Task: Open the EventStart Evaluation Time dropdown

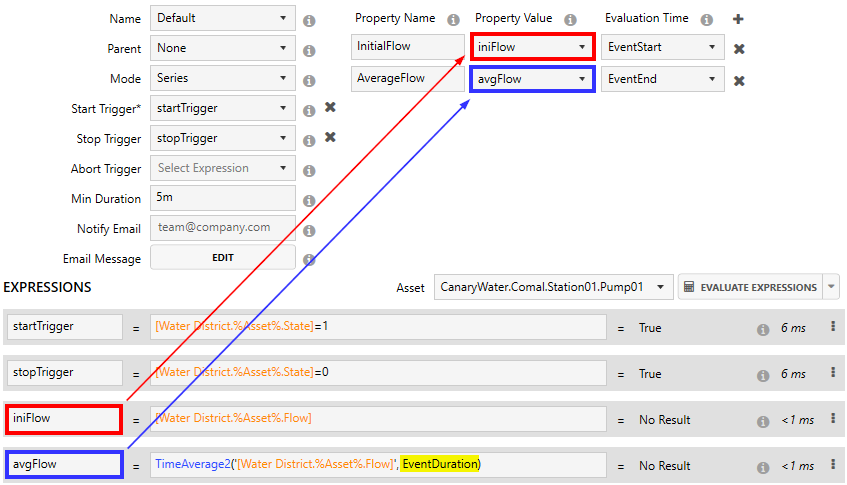Action: click(662, 47)
